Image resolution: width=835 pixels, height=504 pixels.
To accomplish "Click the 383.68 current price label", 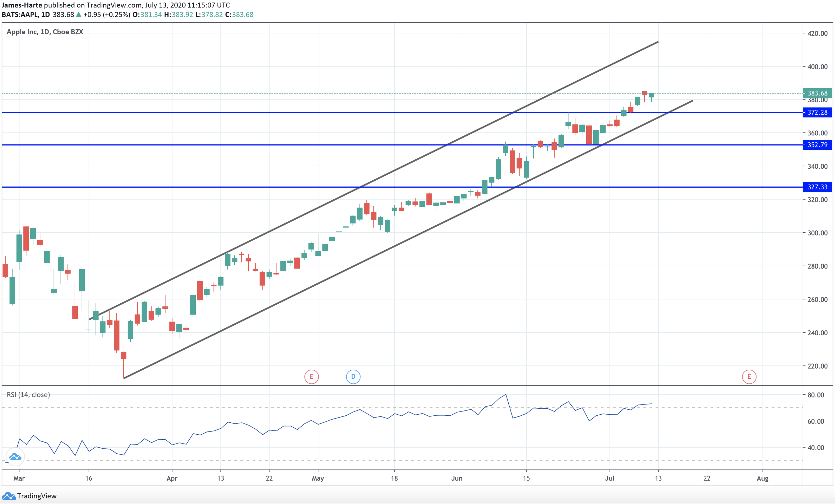I will pos(817,93).
